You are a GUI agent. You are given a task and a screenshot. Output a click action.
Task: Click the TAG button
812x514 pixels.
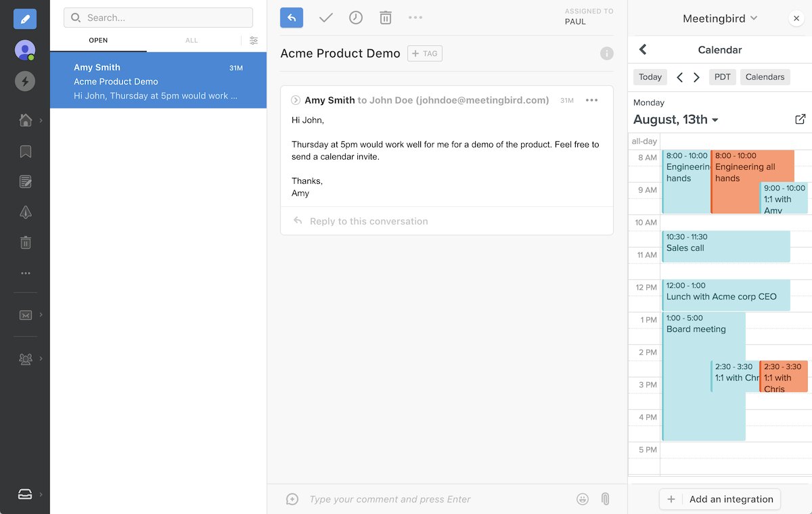(x=425, y=53)
